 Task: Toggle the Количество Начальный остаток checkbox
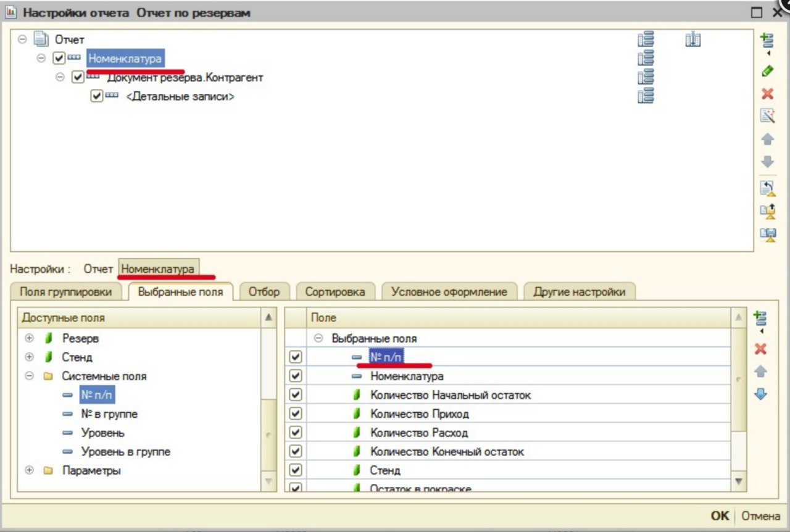(296, 395)
